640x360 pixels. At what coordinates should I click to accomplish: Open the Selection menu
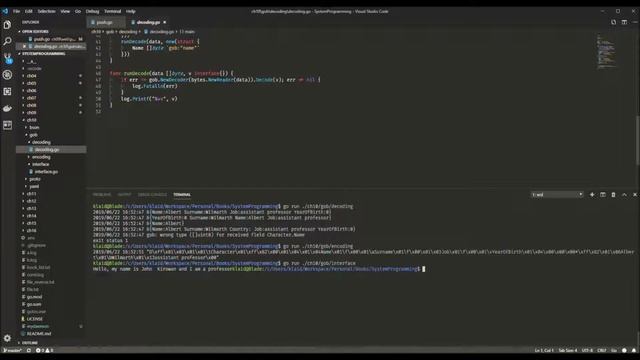pyautogui.click(x=46, y=11)
